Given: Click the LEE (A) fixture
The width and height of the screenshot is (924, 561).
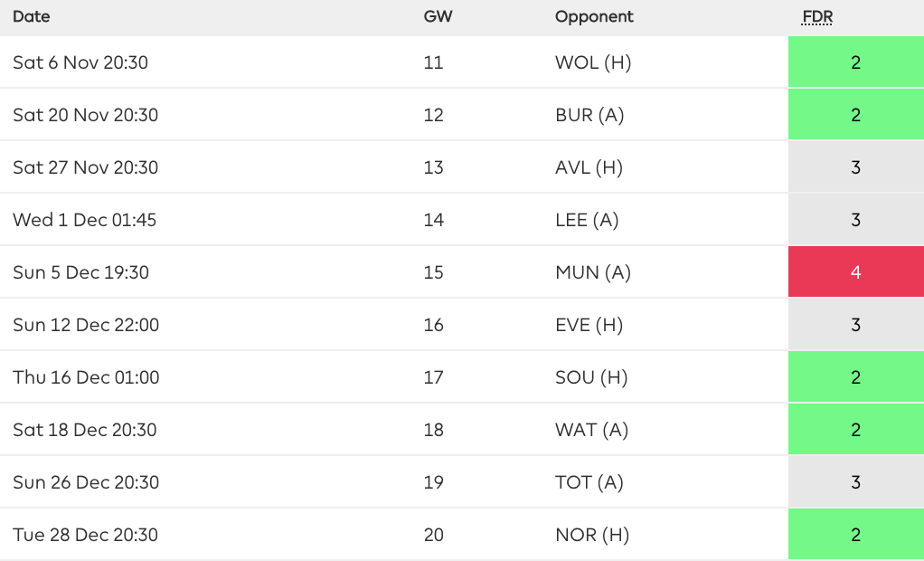Looking at the screenshot, I should tap(587, 220).
